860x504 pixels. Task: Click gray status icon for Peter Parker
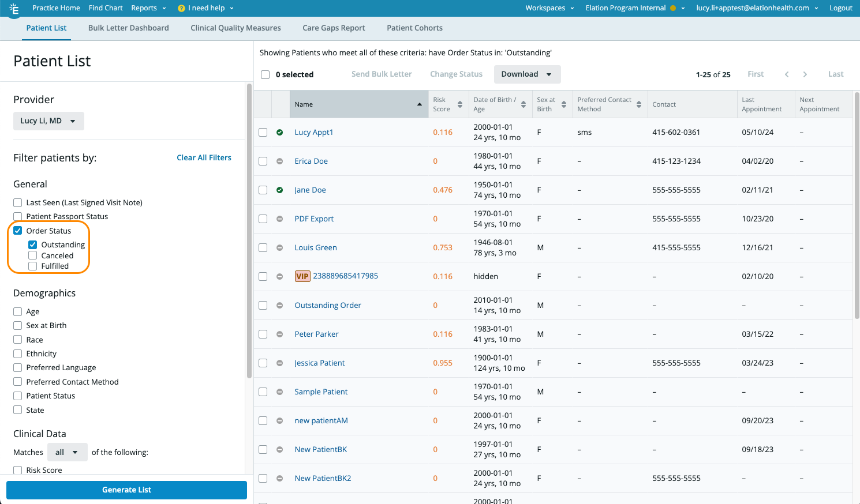[x=280, y=334]
